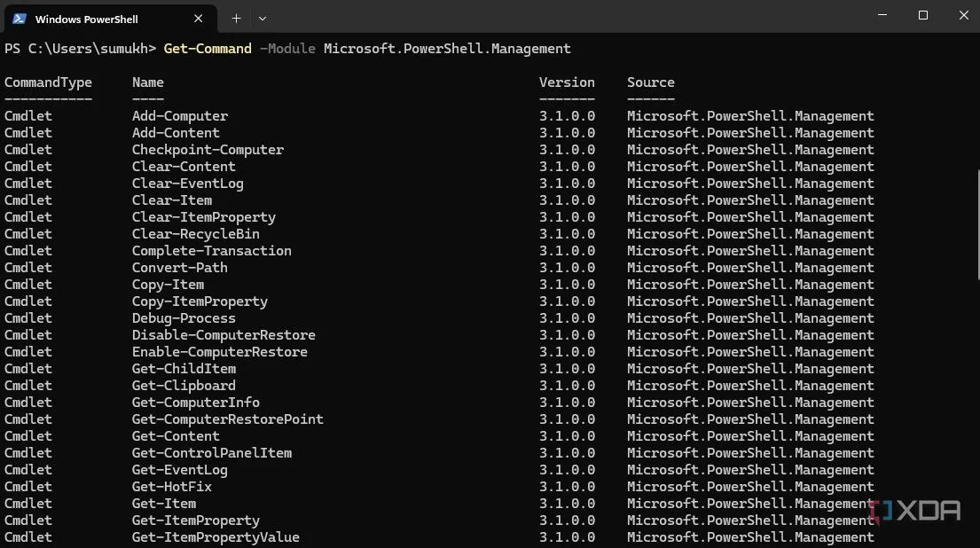
Task: Click the Version column header
Action: click(x=567, y=82)
